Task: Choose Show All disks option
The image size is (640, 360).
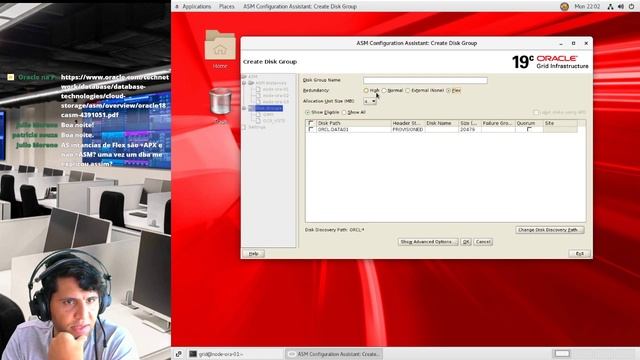Action: (344, 112)
